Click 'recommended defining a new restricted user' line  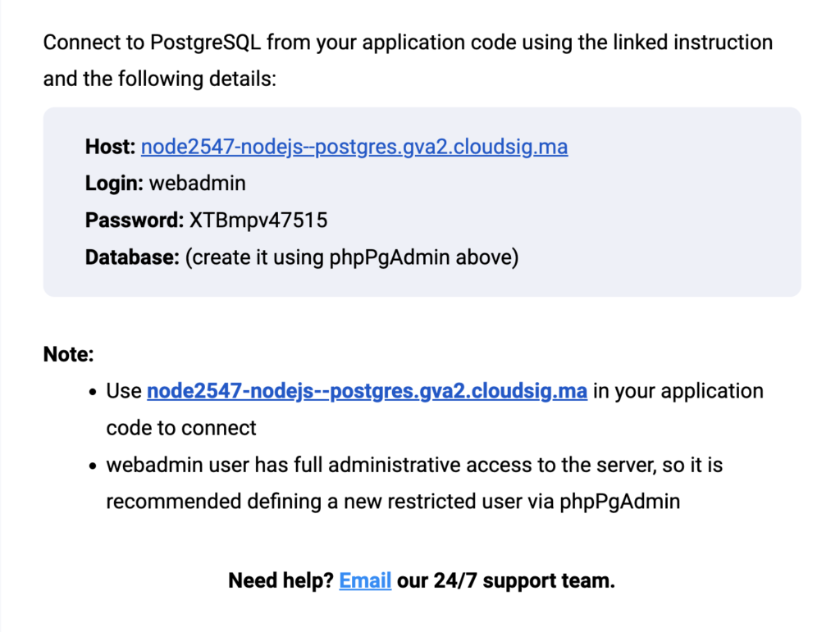click(393, 502)
